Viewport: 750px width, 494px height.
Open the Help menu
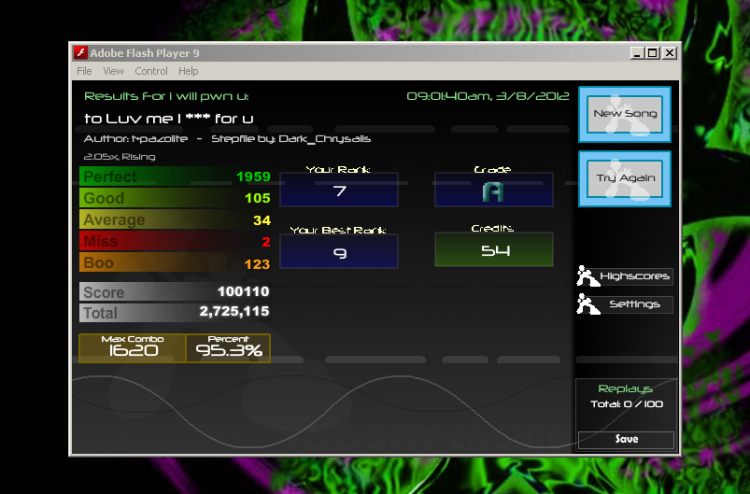(188, 71)
